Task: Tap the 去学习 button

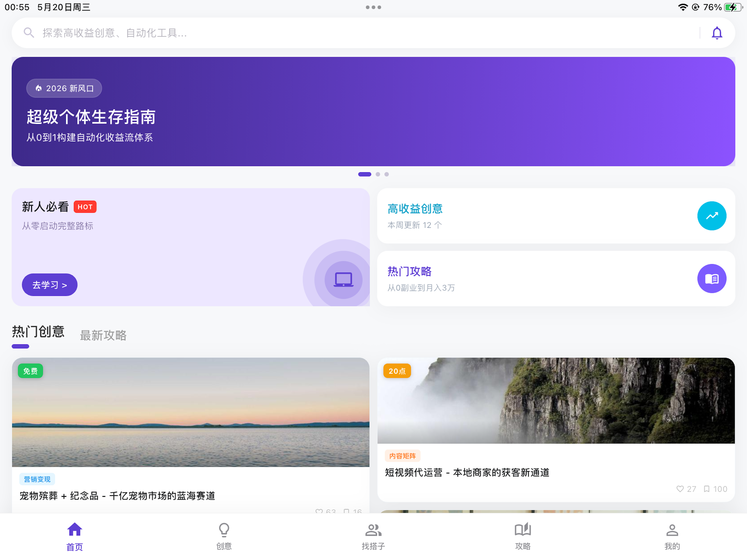Action: coord(50,285)
